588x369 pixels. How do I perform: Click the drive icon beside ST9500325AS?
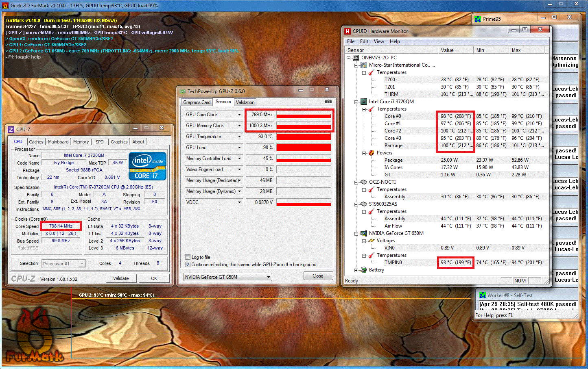point(364,204)
